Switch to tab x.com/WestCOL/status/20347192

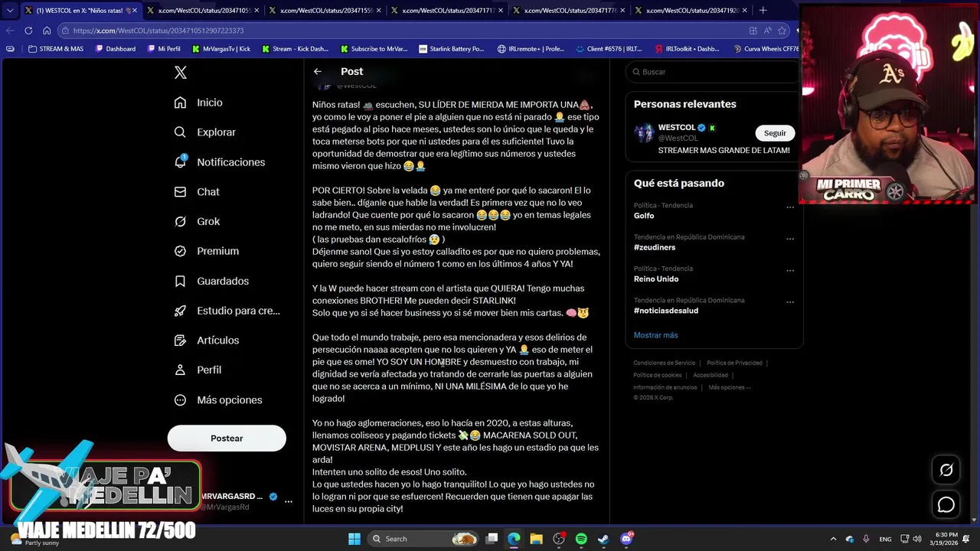pyautogui.click(x=691, y=10)
